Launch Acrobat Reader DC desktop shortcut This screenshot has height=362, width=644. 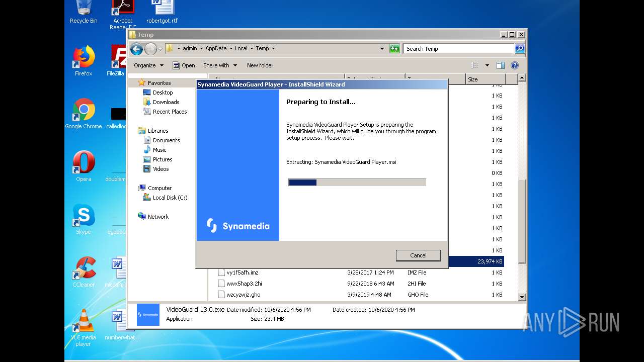click(x=123, y=14)
